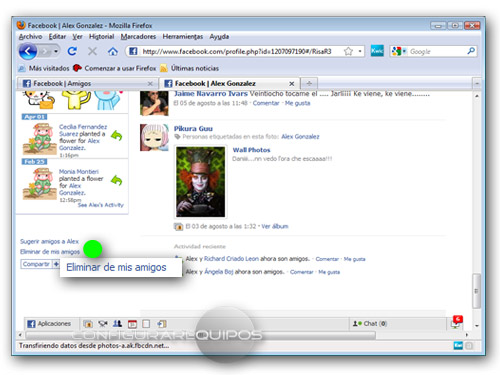Bookmark this page with the star icon

pos(348,51)
